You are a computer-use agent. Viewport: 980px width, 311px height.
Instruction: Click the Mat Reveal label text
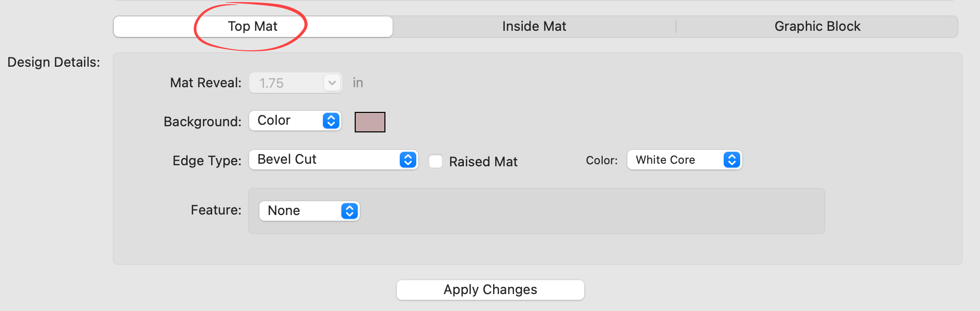(x=206, y=83)
